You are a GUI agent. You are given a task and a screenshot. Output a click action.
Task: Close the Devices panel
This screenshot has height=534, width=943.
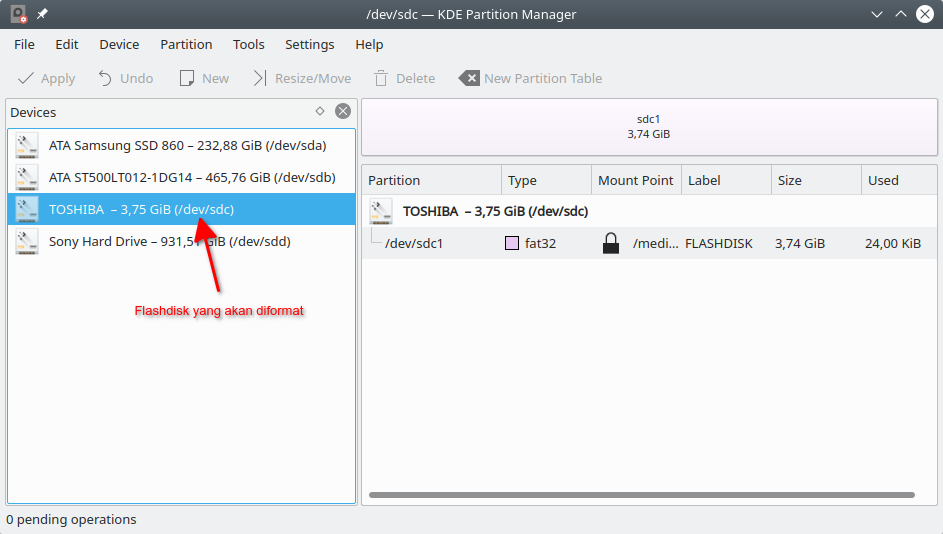click(343, 112)
